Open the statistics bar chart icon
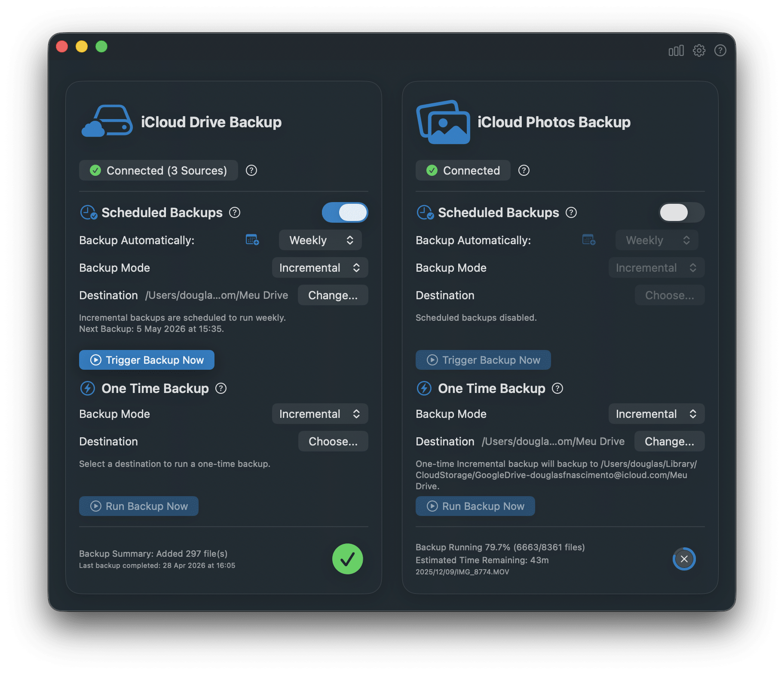The image size is (784, 675). (676, 51)
